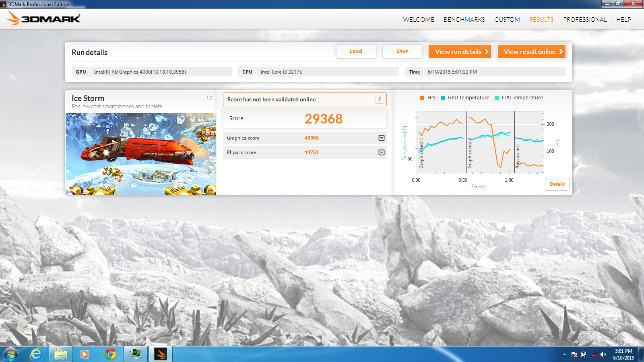The height and width of the screenshot is (362, 644).
Task: Click the Graphics score value 40968
Action: [x=312, y=138]
